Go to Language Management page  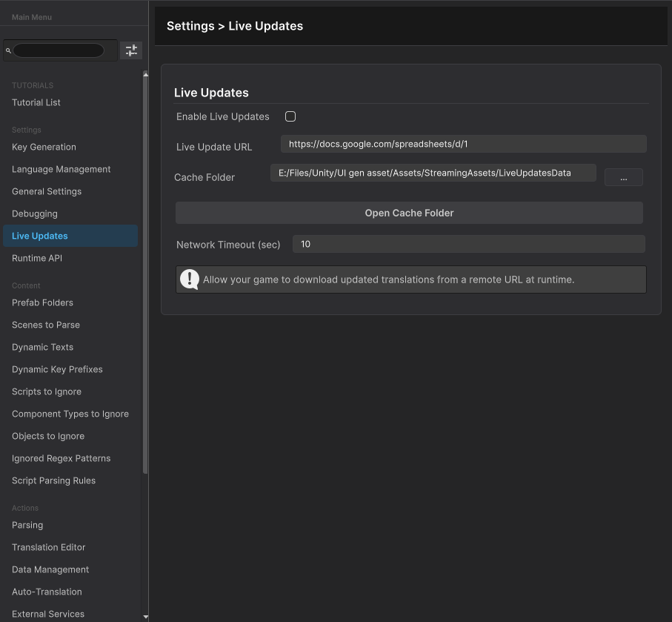[x=61, y=169]
